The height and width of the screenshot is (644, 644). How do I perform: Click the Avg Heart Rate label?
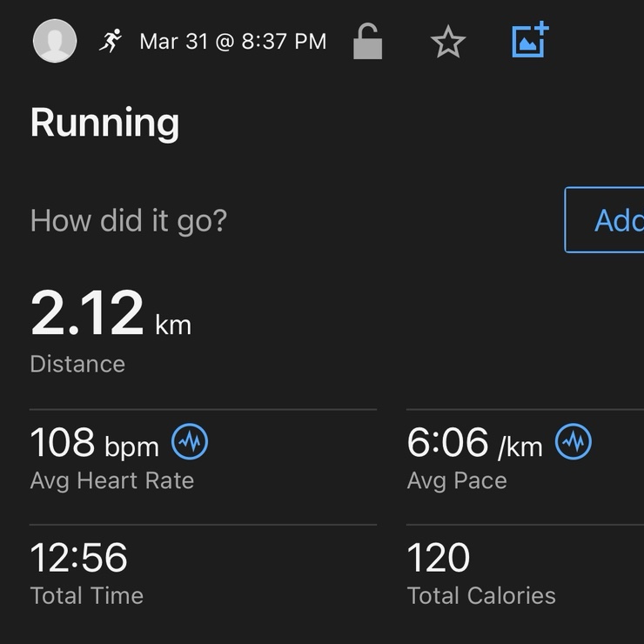click(111, 480)
